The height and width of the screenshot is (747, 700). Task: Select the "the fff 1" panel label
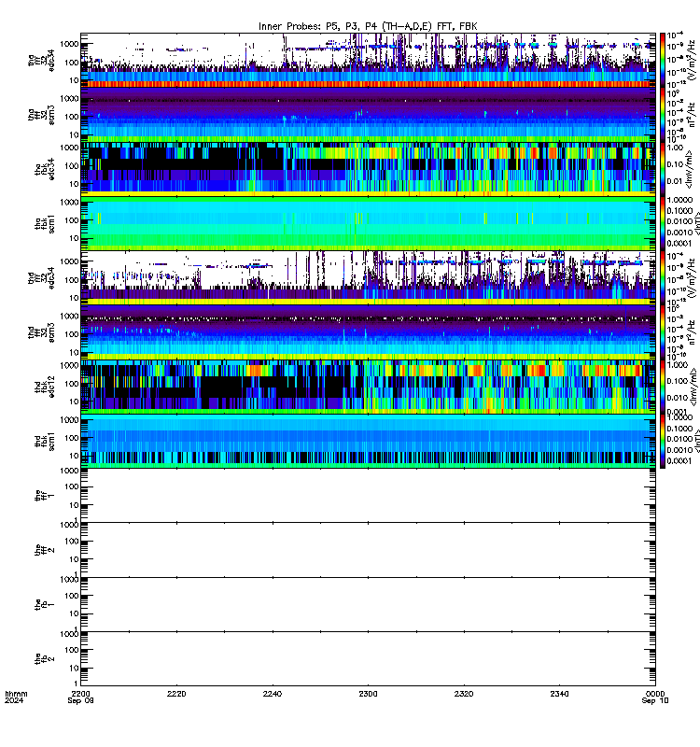45,495
